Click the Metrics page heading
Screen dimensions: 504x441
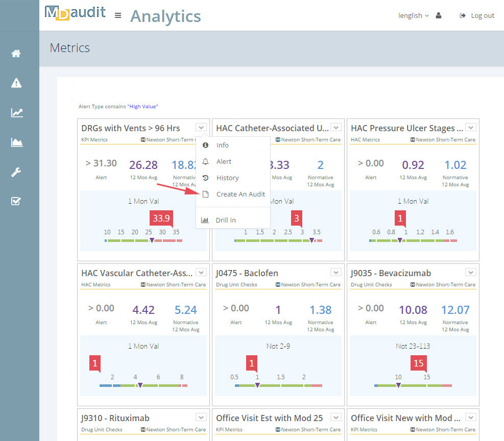coord(70,48)
